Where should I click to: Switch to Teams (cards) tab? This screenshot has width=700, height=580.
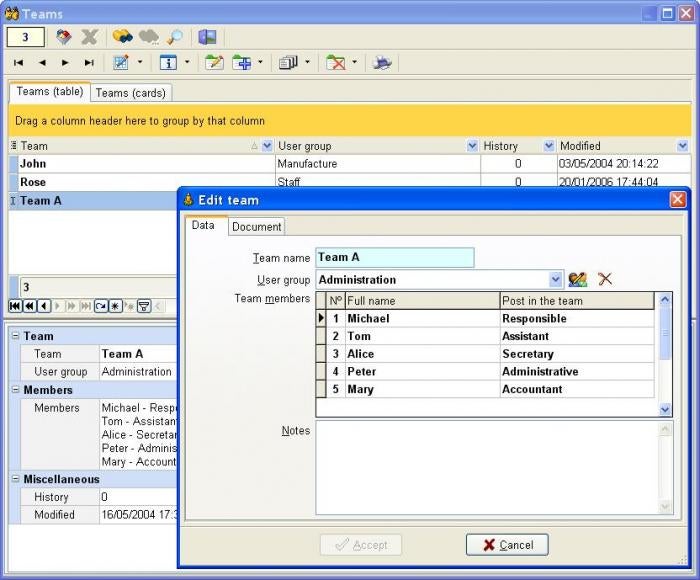131,92
